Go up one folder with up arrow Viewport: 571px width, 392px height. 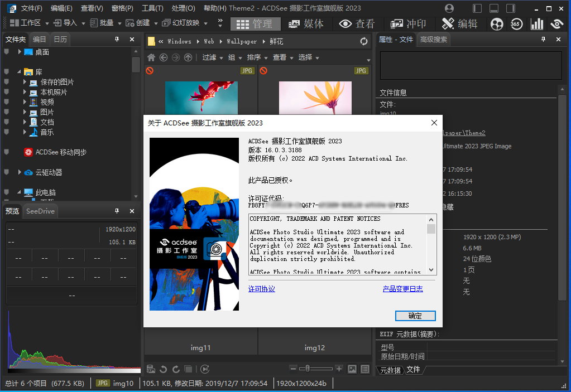(x=188, y=57)
